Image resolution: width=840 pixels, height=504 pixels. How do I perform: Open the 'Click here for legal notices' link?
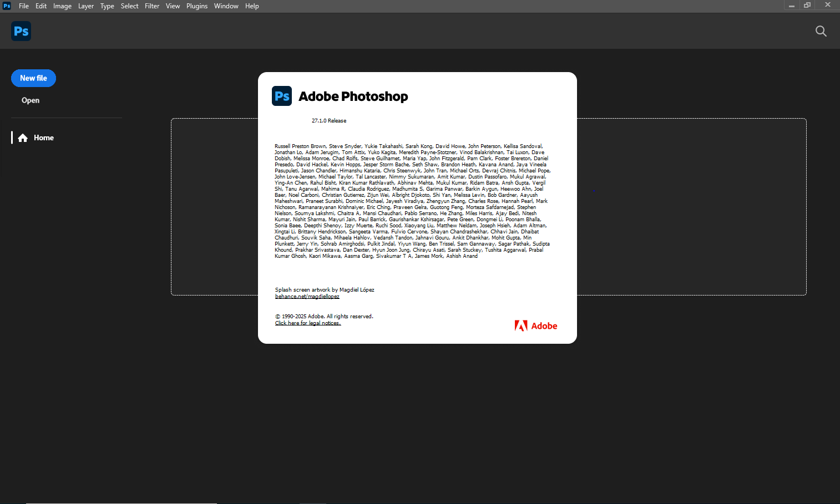[308, 323]
